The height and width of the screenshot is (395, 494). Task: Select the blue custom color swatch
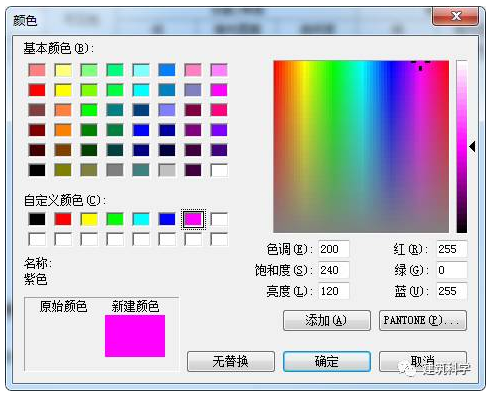167,219
